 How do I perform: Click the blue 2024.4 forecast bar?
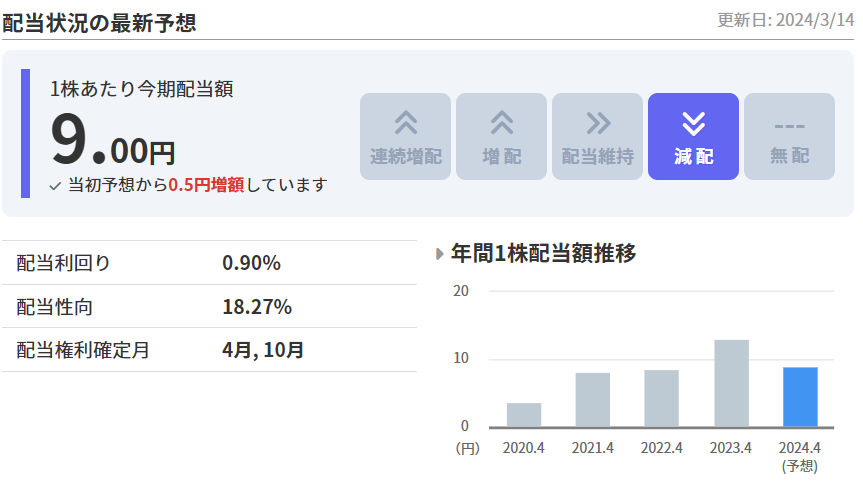(x=800, y=397)
